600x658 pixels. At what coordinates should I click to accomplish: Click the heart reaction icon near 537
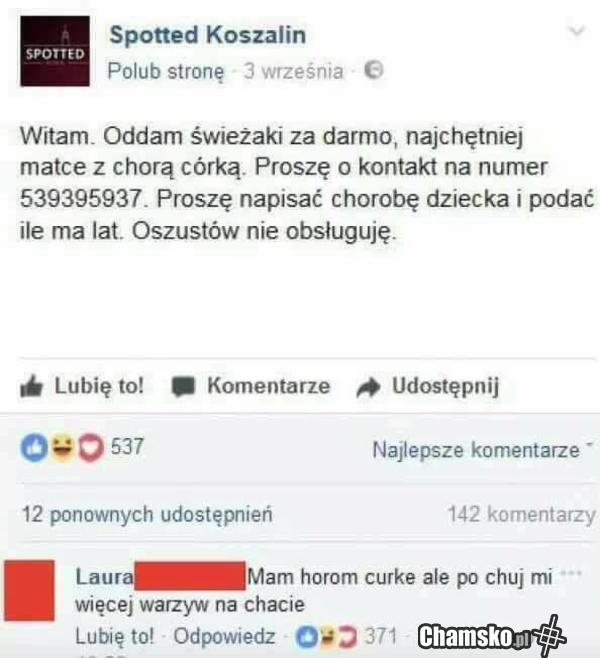90,448
